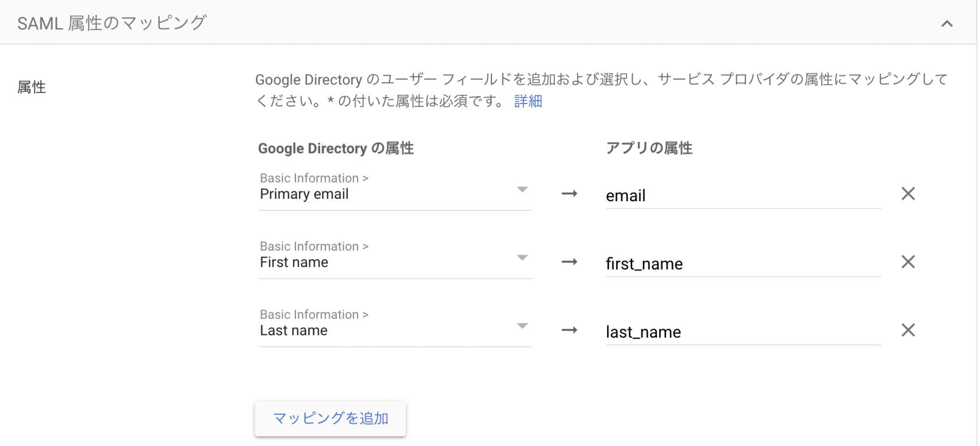980x446 pixels.
Task: Click the arrow icon beside email
Action: [x=569, y=194]
